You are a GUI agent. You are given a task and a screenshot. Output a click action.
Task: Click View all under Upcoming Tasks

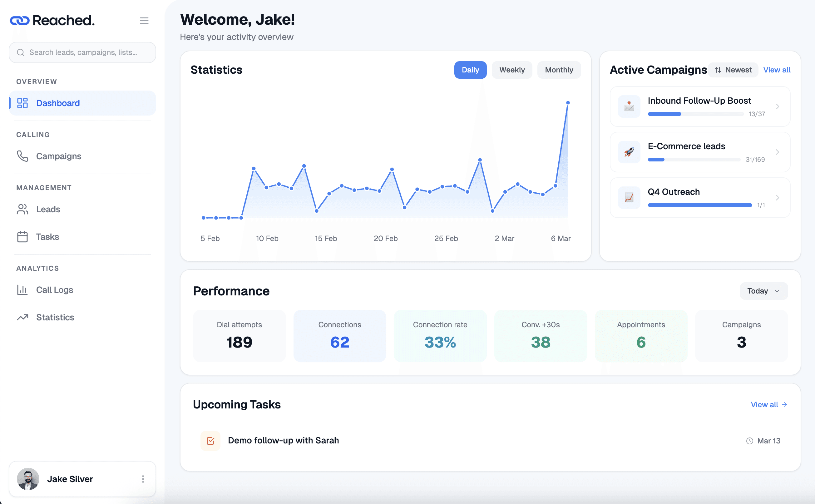765,404
